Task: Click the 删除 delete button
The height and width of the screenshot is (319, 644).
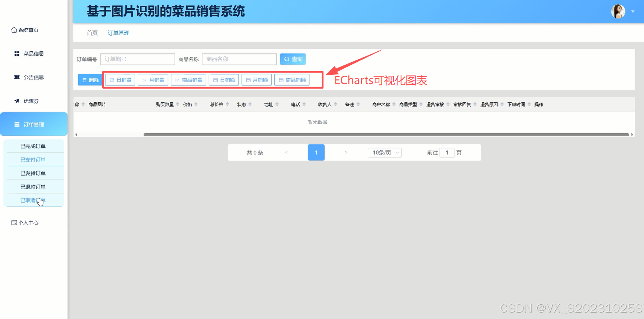Action: (90, 80)
